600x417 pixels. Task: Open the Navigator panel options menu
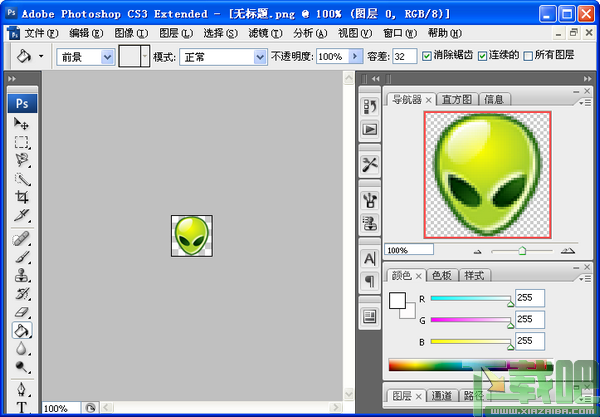coord(585,103)
